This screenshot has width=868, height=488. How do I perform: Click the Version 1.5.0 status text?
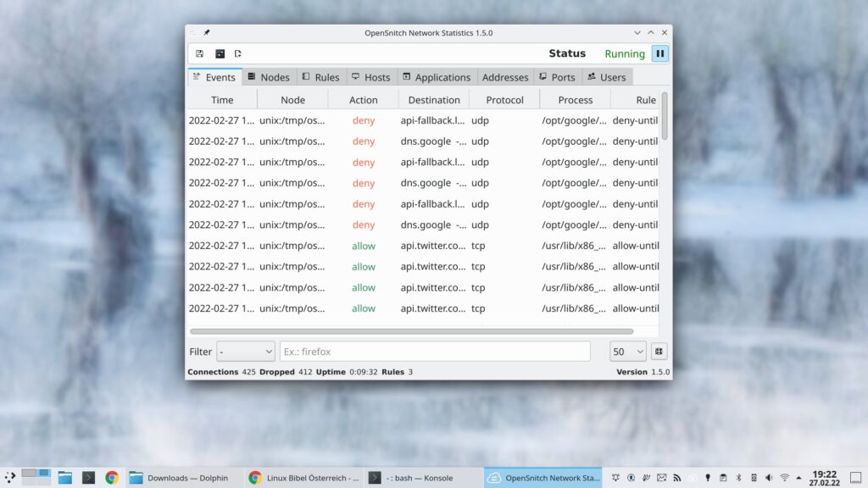coord(643,372)
